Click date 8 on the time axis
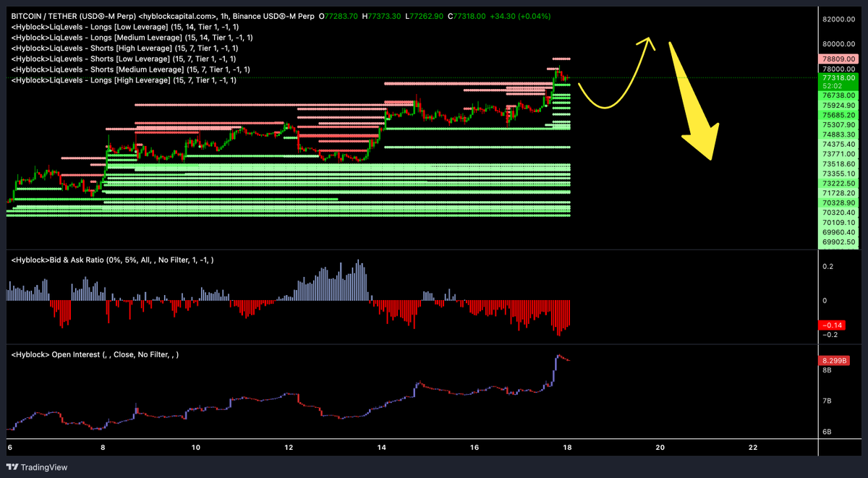The height and width of the screenshot is (478, 868). coord(103,448)
